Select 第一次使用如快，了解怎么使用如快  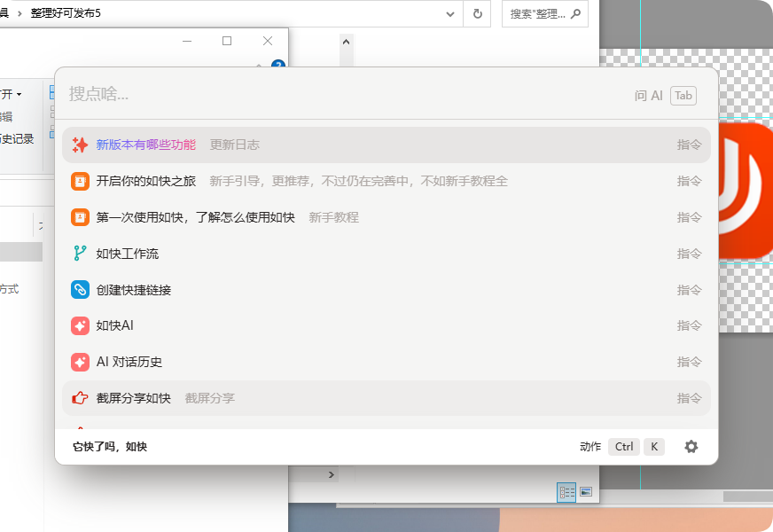[386, 217]
